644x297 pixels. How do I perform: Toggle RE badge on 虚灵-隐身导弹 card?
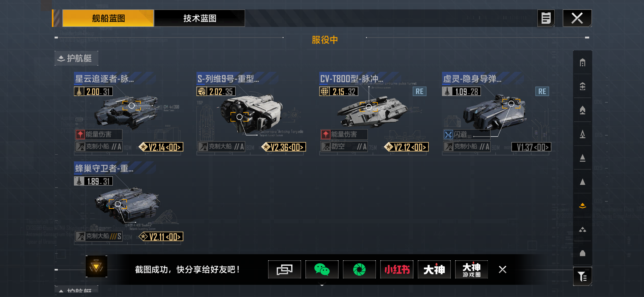542,91
